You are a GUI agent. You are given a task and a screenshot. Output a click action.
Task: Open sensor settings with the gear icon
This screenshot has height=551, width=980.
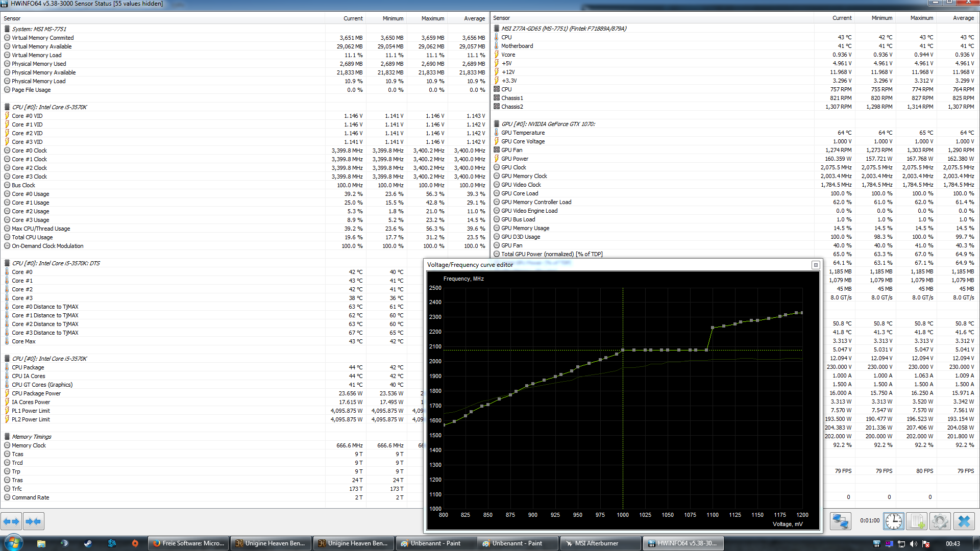940,521
